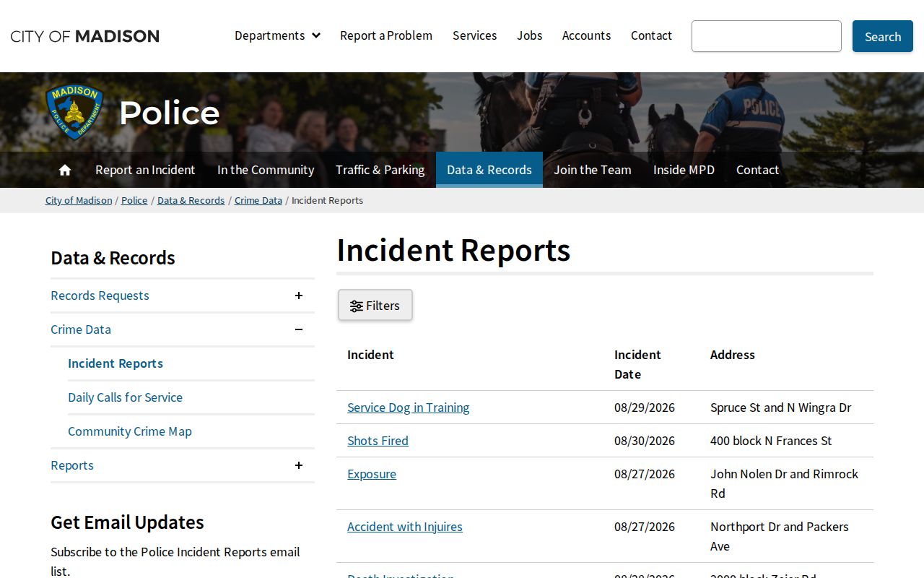Image resolution: width=924 pixels, height=578 pixels.
Task: Click the Police site title
Action: point(170,113)
